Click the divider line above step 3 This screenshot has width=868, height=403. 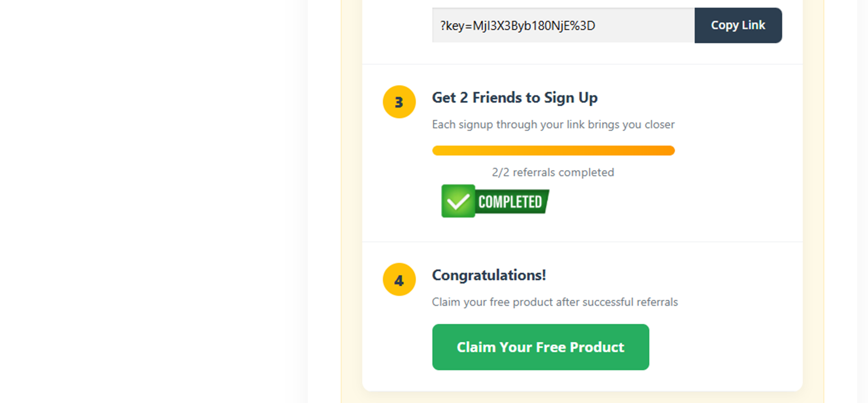582,64
